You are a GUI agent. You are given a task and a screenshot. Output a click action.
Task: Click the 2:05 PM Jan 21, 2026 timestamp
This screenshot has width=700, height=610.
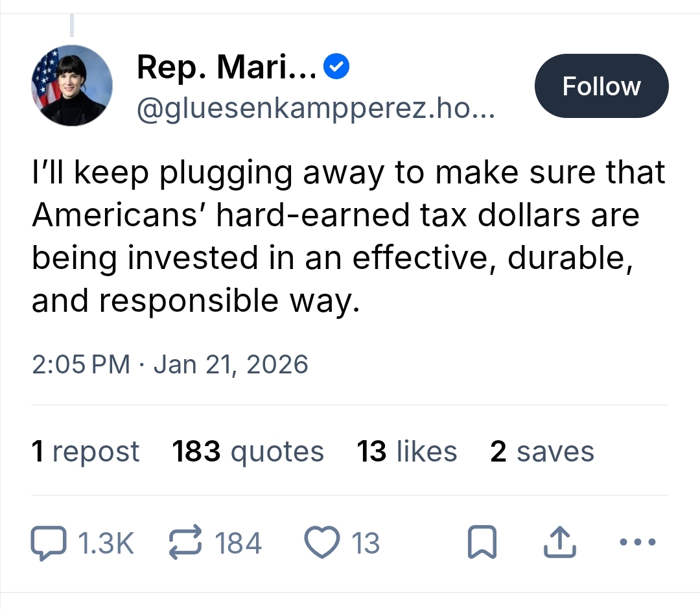pos(170,364)
